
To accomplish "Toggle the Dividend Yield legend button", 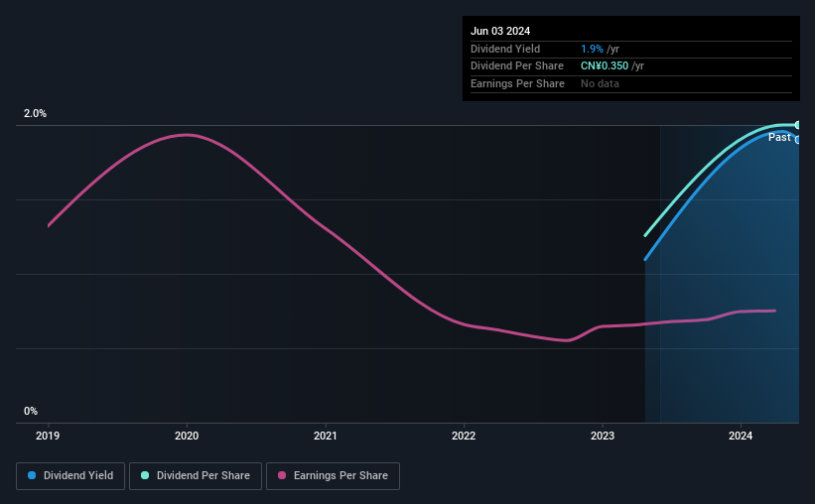I will tap(70, 476).
